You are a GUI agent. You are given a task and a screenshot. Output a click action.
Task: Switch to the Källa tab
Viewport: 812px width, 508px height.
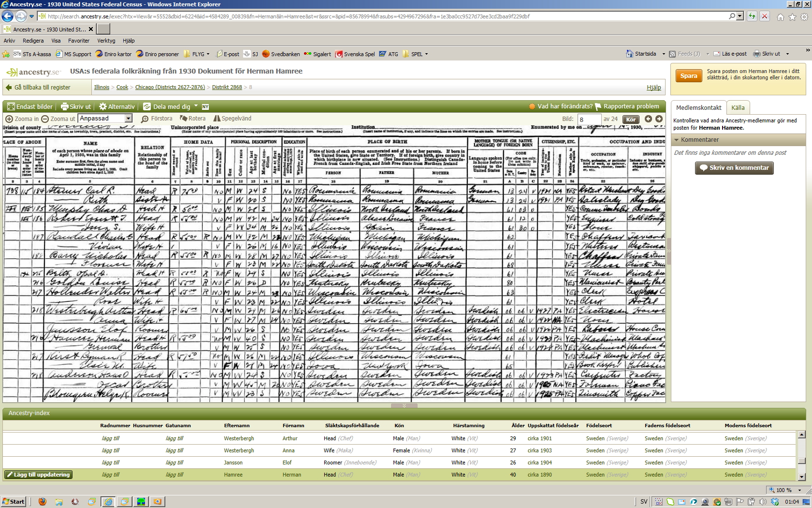coord(738,108)
